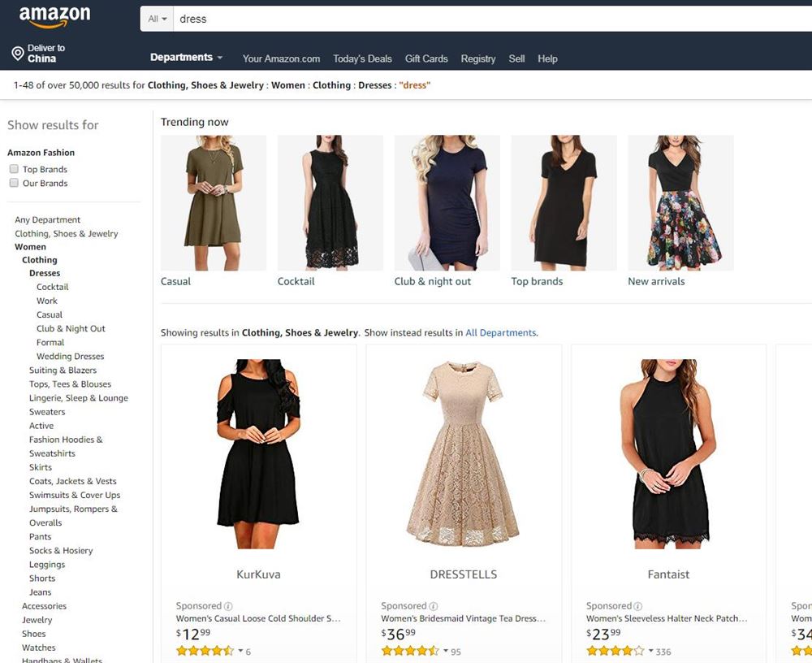Open Casual trending category link

pyautogui.click(x=175, y=281)
